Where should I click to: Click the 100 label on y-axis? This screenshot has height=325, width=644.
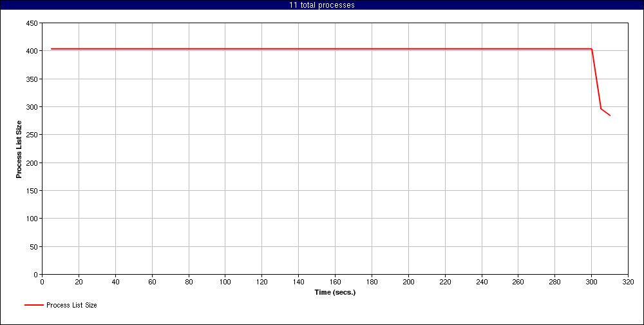tap(32, 219)
